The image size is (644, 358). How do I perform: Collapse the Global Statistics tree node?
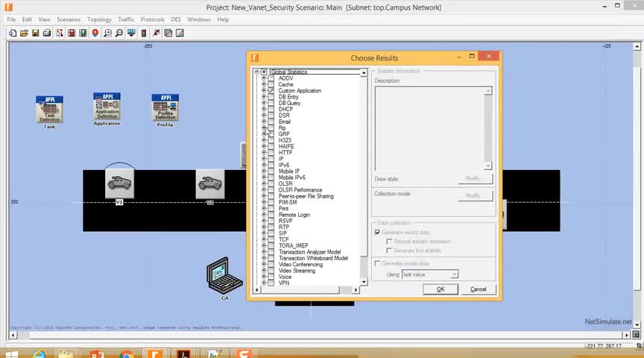click(256, 72)
